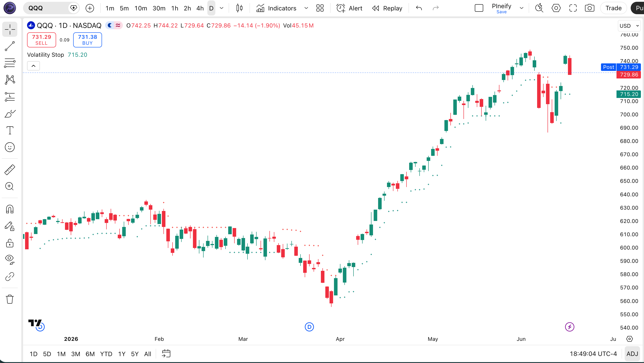Open the emoji icons tool

point(10,147)
